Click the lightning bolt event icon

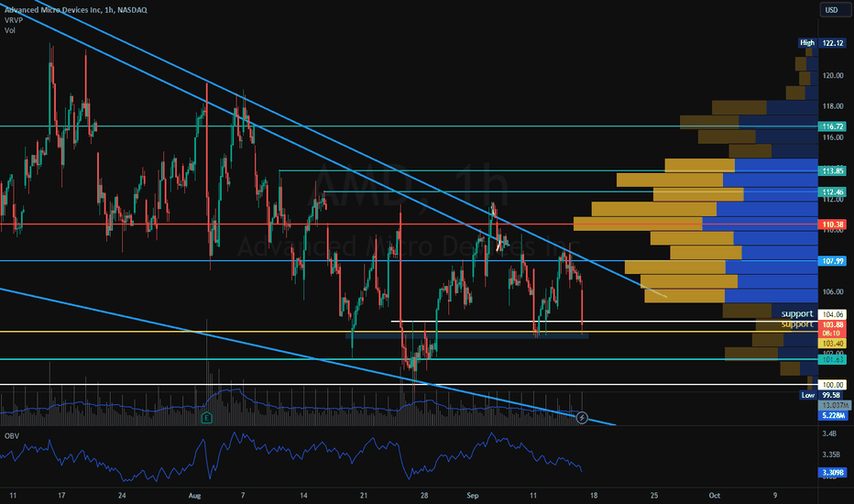[x=582, y=418]
